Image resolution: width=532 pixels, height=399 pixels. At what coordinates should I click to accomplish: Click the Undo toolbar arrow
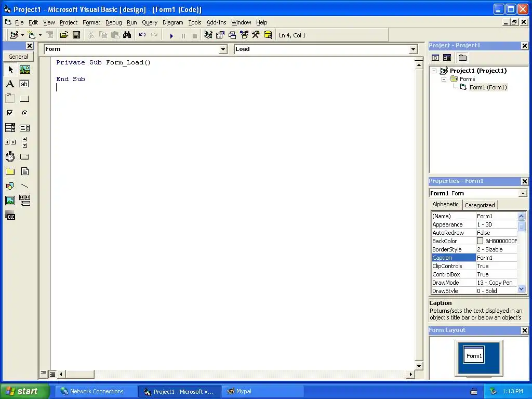click(x=142, y=35)
